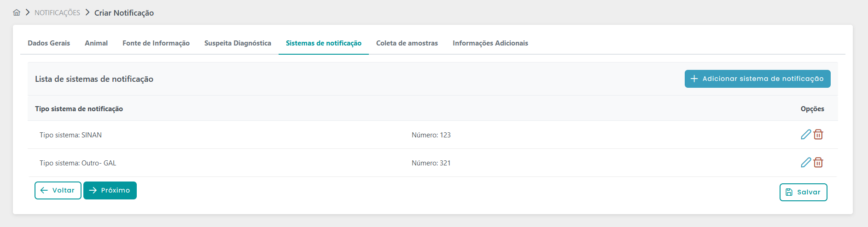
Task: Open the Coleta de amostras tab
Action: (x=407, y=43)
